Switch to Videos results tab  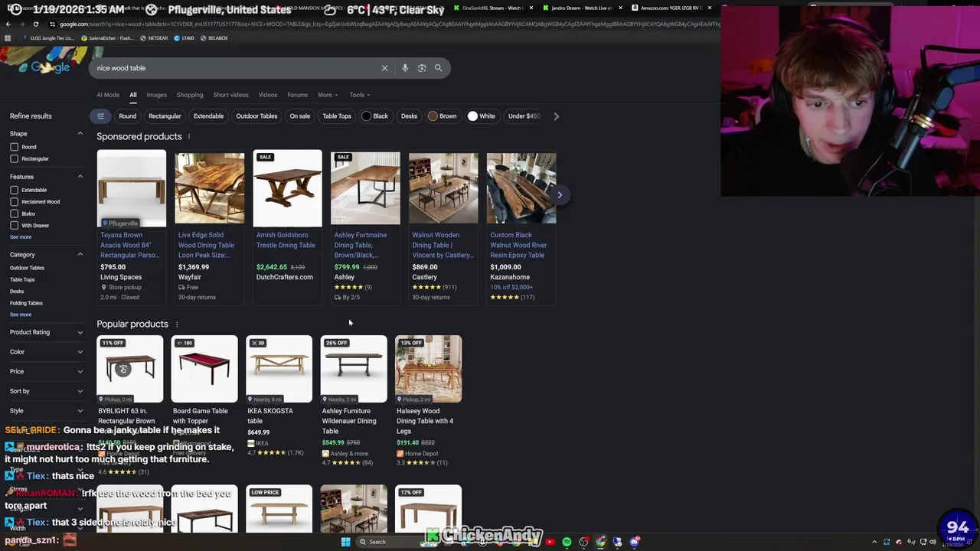point(267,95)
